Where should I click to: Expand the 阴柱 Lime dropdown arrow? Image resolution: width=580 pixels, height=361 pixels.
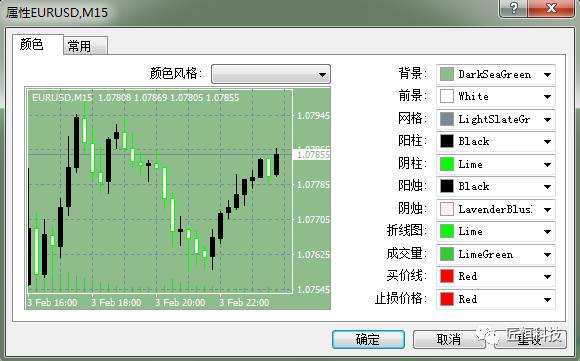[x=547, y=164]
